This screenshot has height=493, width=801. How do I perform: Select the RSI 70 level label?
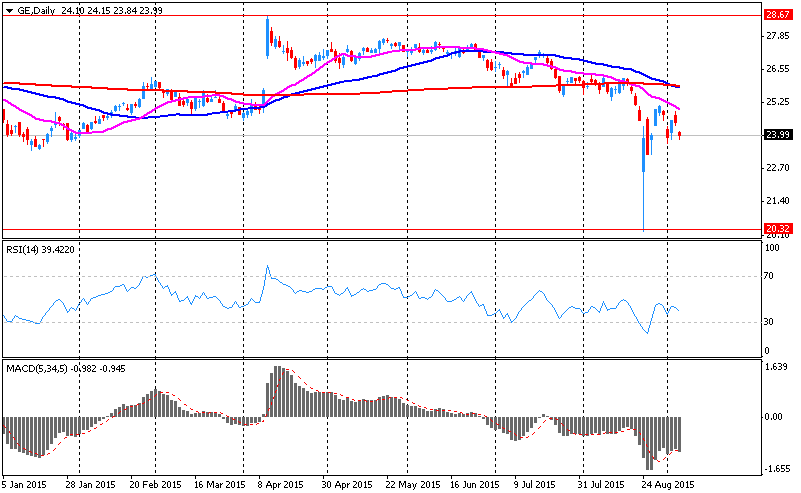tap(769, 276)
